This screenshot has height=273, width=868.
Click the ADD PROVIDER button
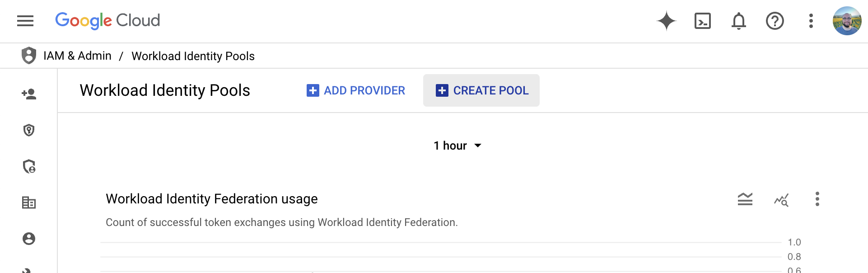tap(356, 90)
